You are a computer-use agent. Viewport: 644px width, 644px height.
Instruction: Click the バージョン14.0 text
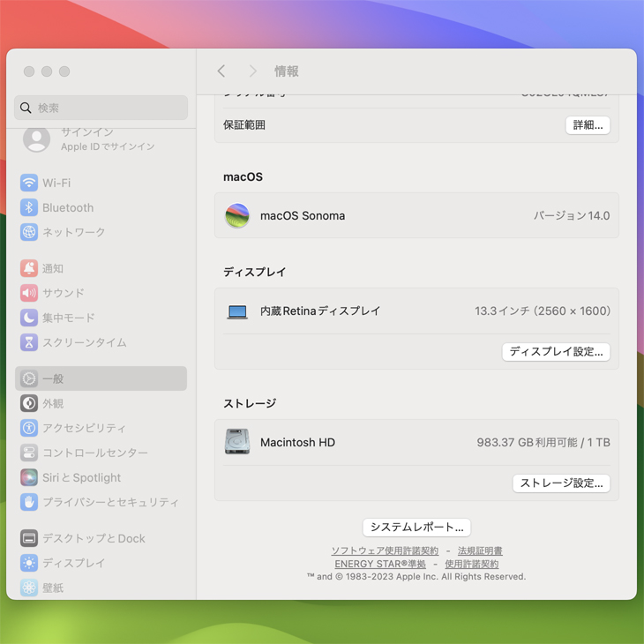pos(572,215)
